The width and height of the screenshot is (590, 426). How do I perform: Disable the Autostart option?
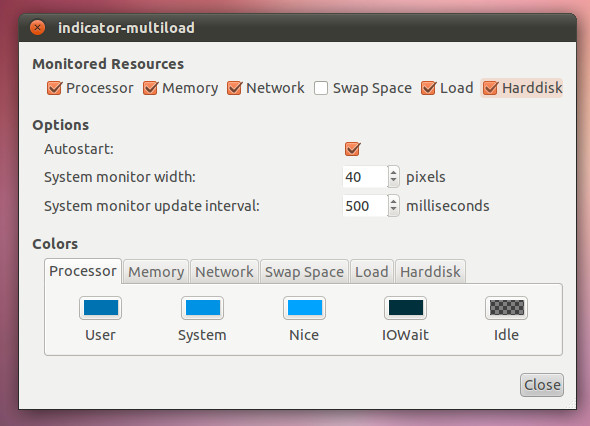pyautogui.click(x=353, y=149)
